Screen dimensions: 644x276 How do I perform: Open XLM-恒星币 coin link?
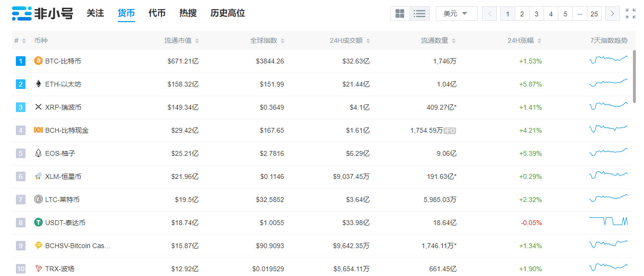click(x=63, y=176)
